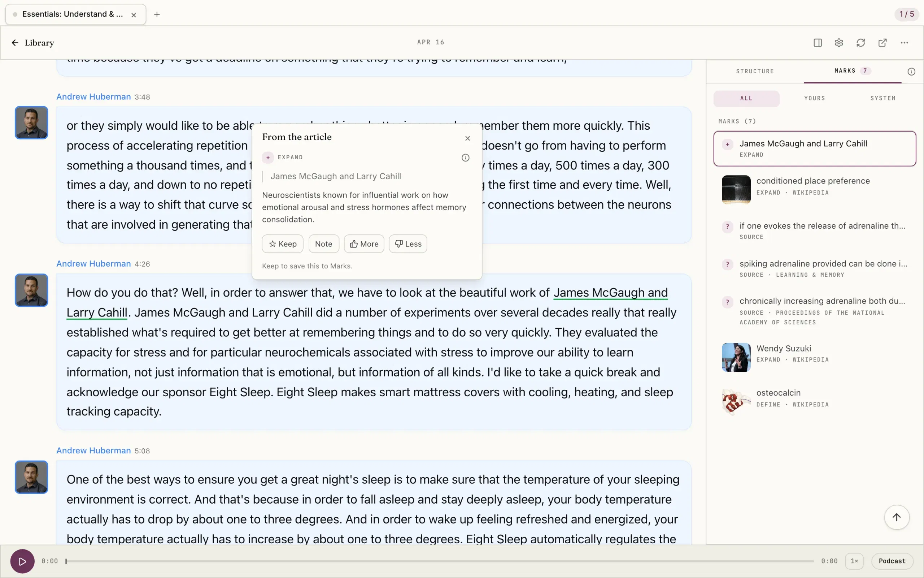Screen dimensions: 924x578
Task: Click the Library label in header
Action: coord(39,43)
